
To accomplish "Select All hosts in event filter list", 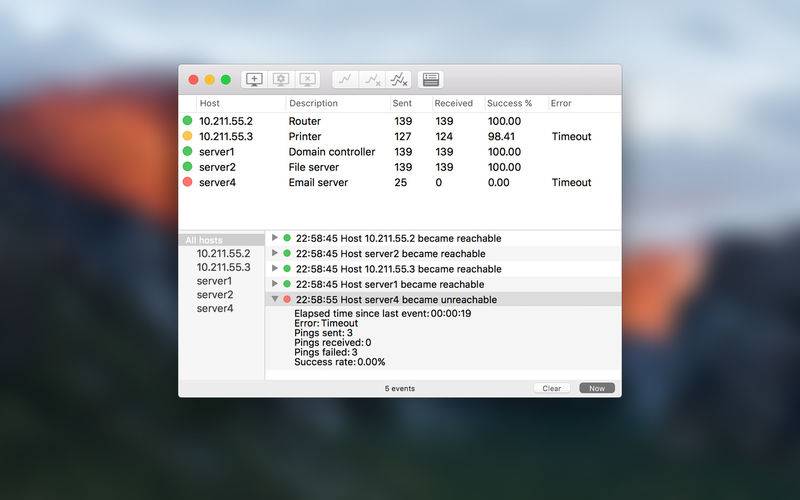I will (204, 240).
